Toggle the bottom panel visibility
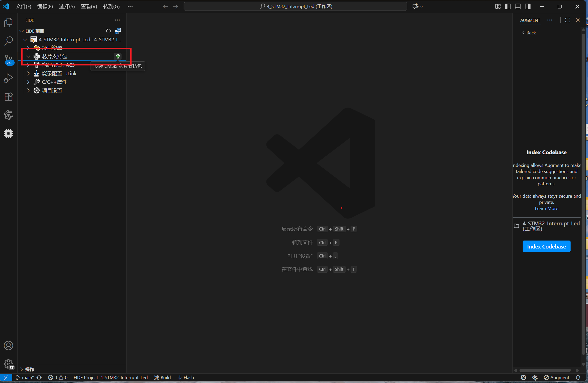This screenshot has height=383, width=588. click(x=517, y=6)
